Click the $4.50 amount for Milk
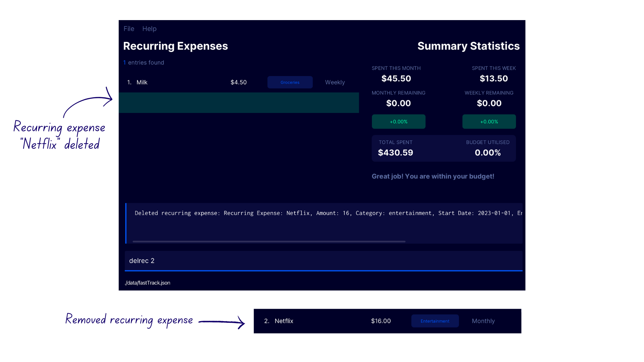 coord(238,82)
